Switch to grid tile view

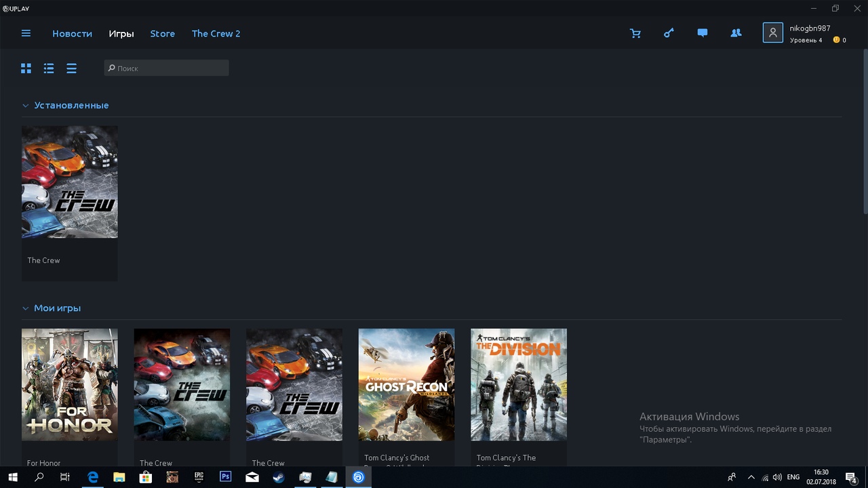pos(26,68)
